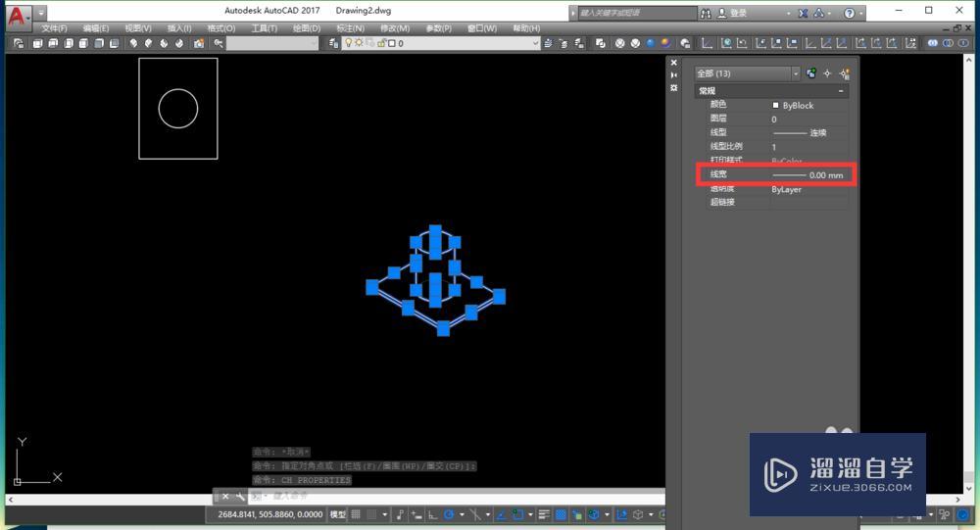Open the 编辑(E) menu

(96, 28)
